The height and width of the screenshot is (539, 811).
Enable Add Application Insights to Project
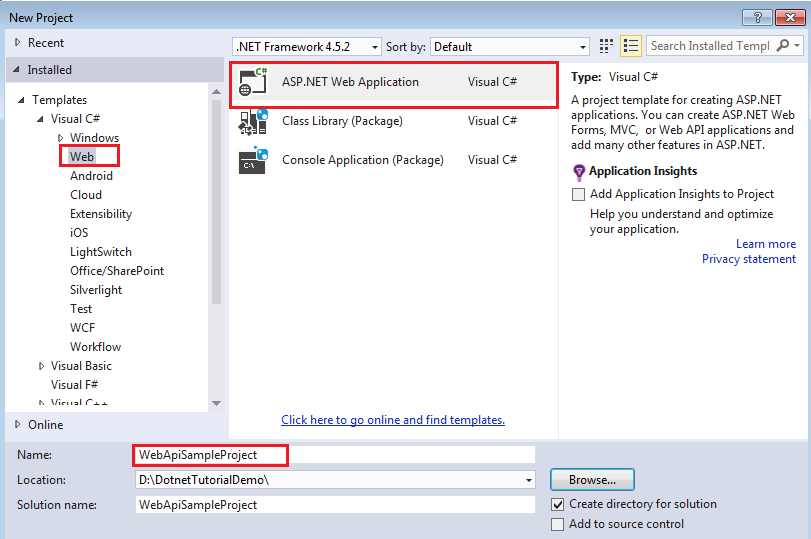tap(578, 194)
